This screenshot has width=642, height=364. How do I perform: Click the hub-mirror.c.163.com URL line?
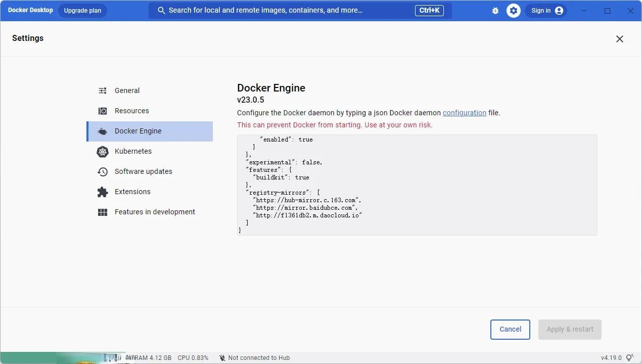click(x=307, y=200)
